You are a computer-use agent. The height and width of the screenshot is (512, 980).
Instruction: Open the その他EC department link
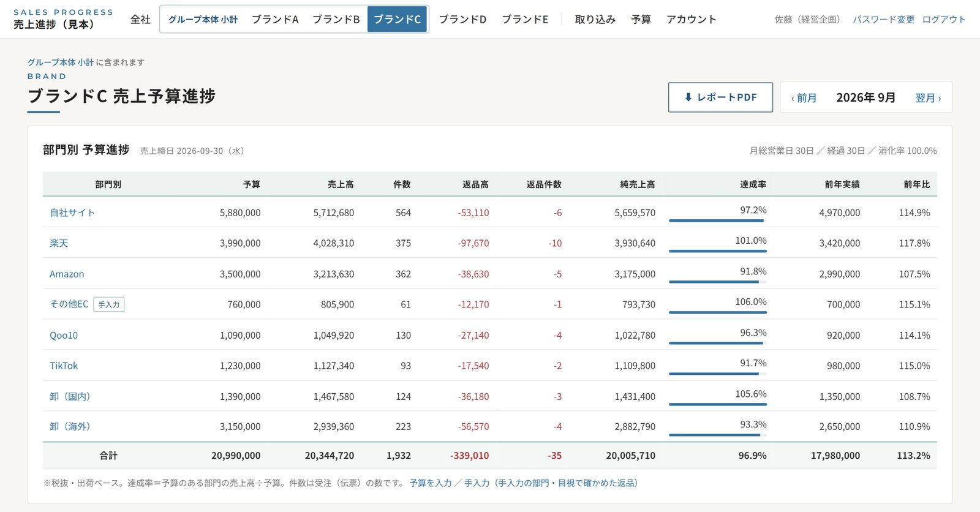point(69,304)
